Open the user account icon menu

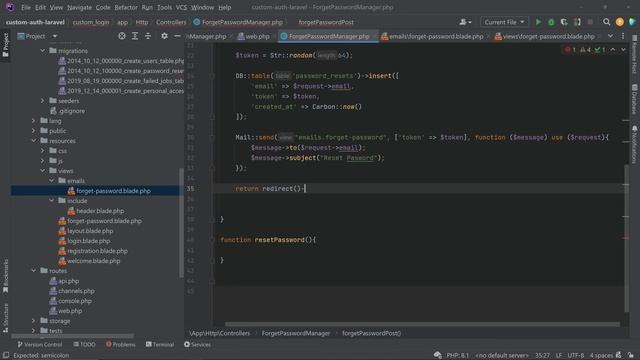click(x=465, y=22)
